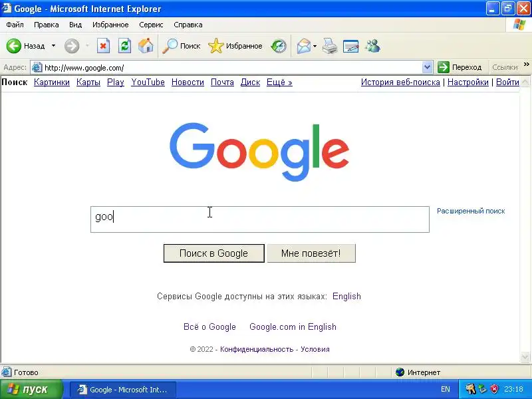Open the Карты link
The image size is (532, 399).
click(x=88, y=82)
